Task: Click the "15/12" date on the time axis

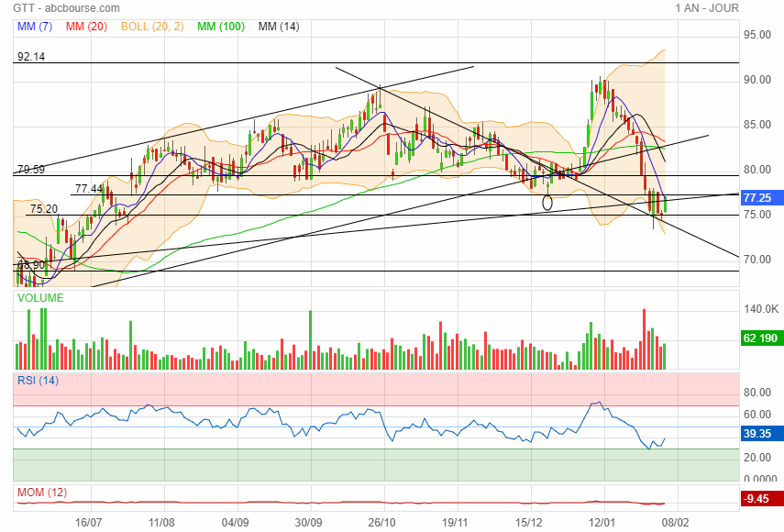Action: tap(528, 523)
